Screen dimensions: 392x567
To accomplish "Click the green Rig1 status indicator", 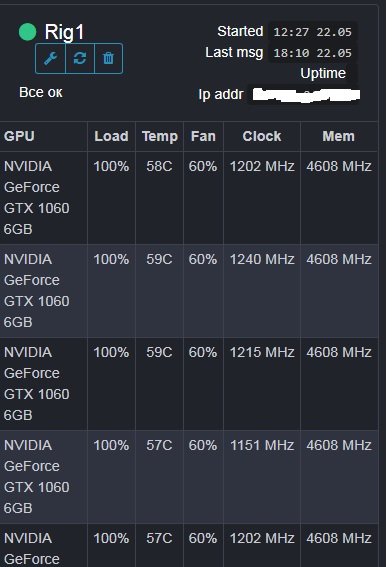I will click(x=27, y=32).
